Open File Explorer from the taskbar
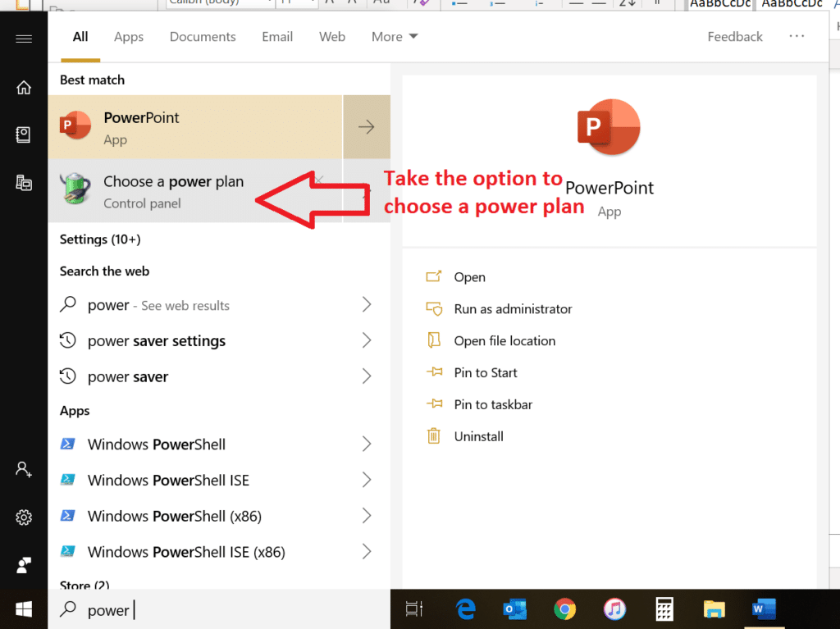Image resolution: width=840 pixels, height=629 pixels. 714,609
